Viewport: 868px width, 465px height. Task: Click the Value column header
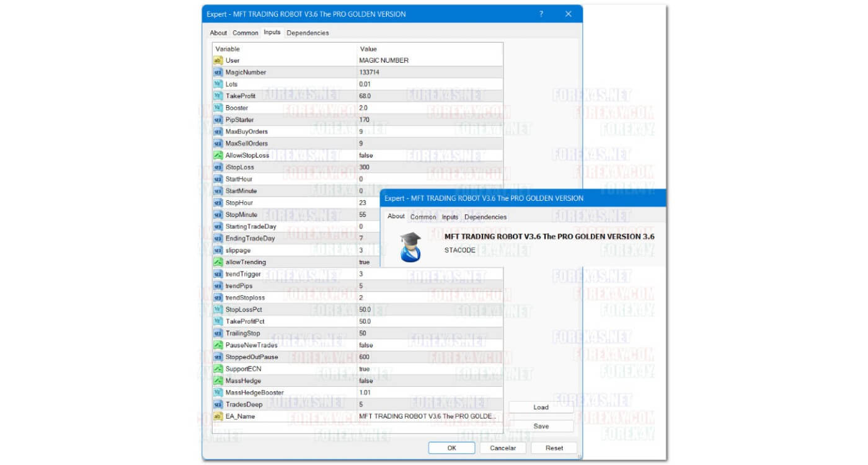pyautogui.click(x=368, y=49)
